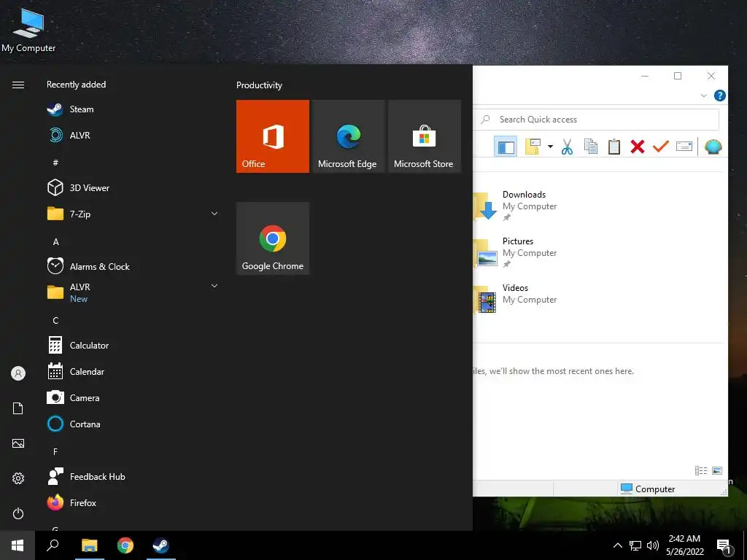This screenshot has width=747, height=560.
Task: Launch Chrome from the taskbar
Action: pyautogui.click(x=125, y=545)
